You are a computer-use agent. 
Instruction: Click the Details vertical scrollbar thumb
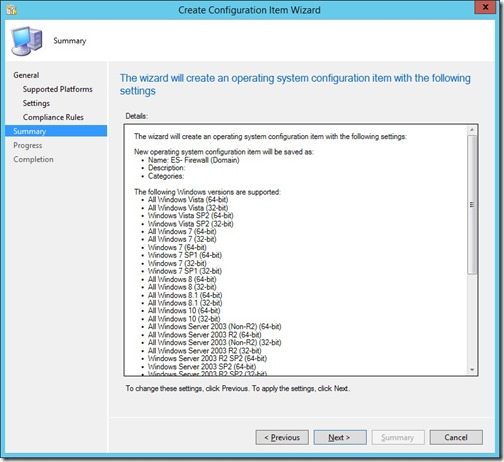coord(472,205)
